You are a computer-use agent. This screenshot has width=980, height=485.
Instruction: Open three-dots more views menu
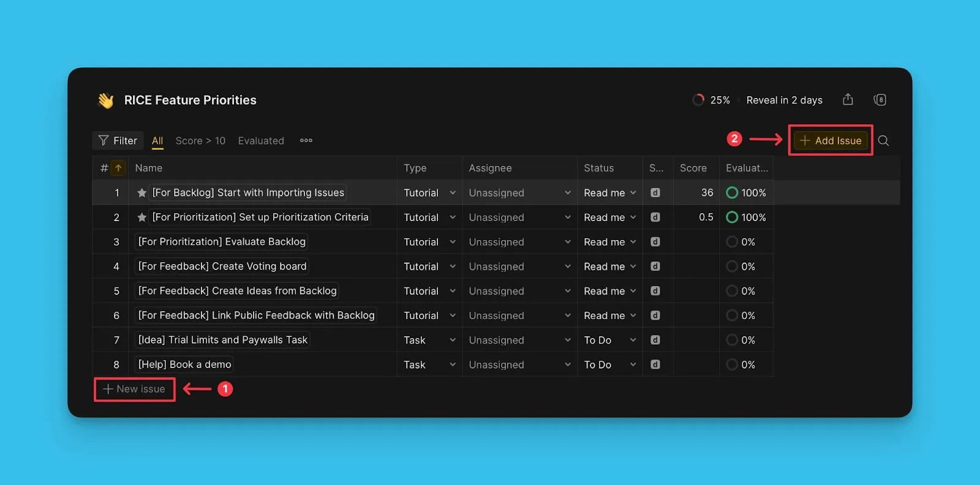coord(306,141)
